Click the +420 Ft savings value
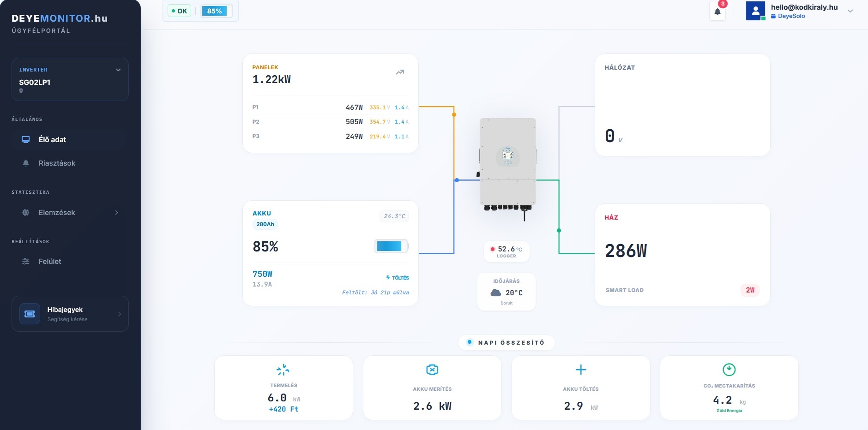 pyautogui.click(x=283, y=409)
